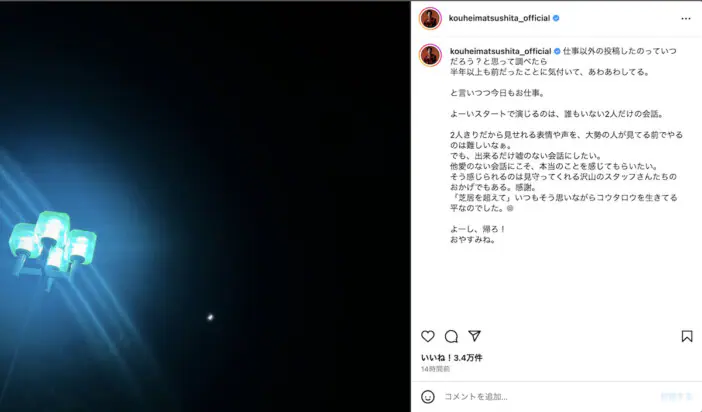Focus the コメントを追加 comment field

click(548, 396)
